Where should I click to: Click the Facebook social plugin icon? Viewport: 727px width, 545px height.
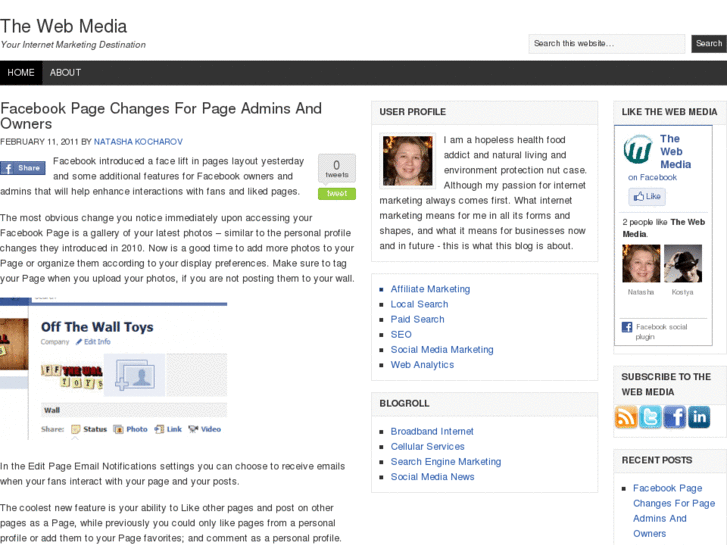[x=627, y=327]
